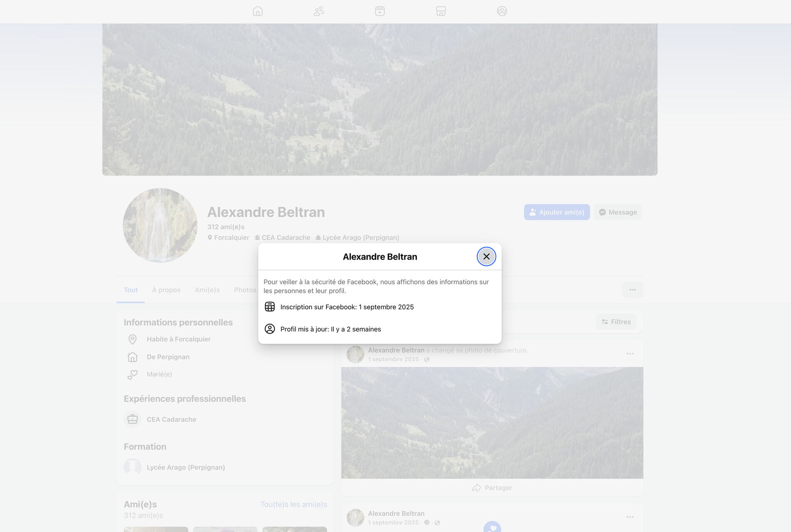Screen dimensions: 791x532
Task: Open Tou(te)s les ami(e)s link
Action: 294,505
